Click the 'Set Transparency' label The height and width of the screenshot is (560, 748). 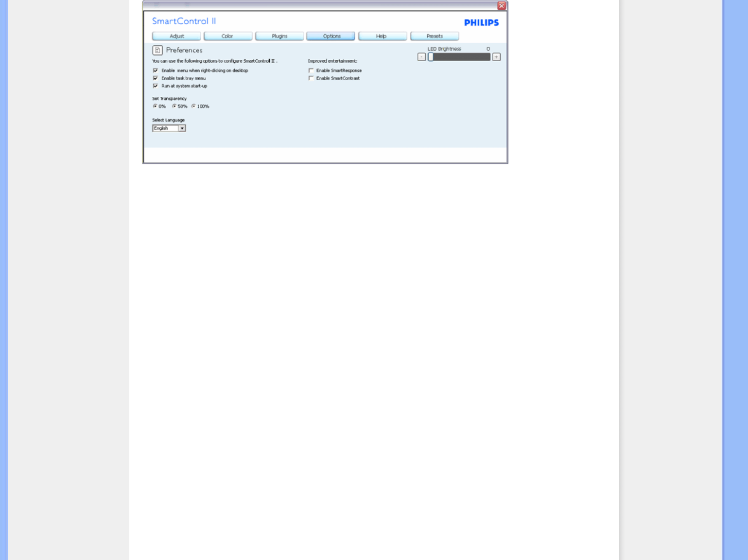tap(169, 99)
